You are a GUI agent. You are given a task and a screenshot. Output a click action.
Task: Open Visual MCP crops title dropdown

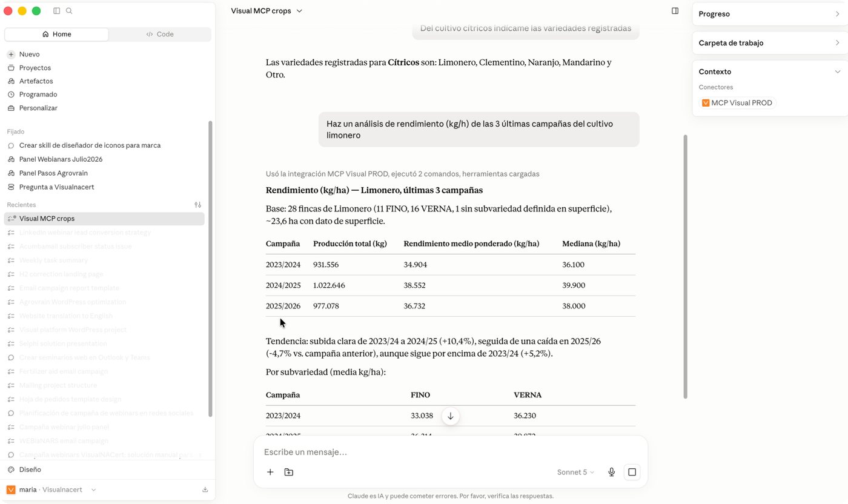(267, 11)
